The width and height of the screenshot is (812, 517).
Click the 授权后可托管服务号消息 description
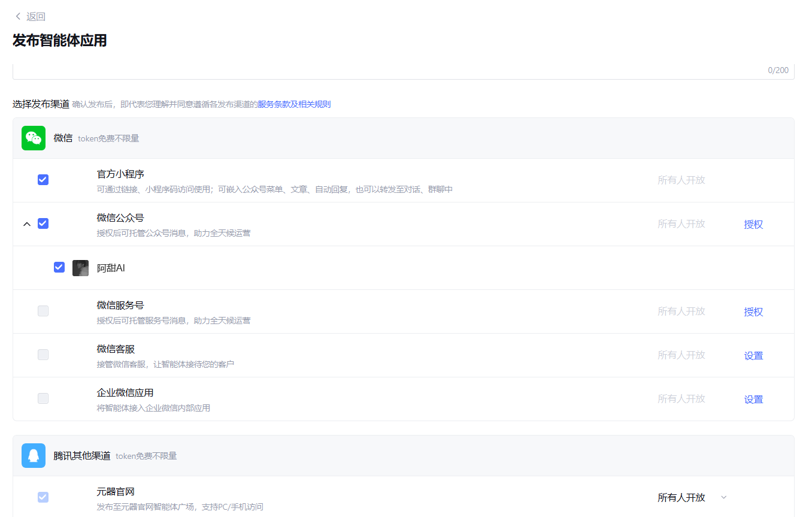(x=174, y=321)
